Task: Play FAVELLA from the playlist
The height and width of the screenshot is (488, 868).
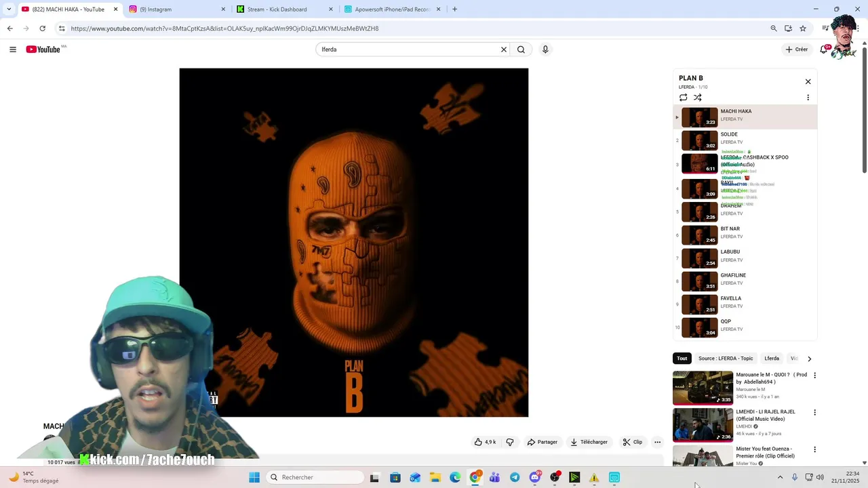Action: point(745,304)
